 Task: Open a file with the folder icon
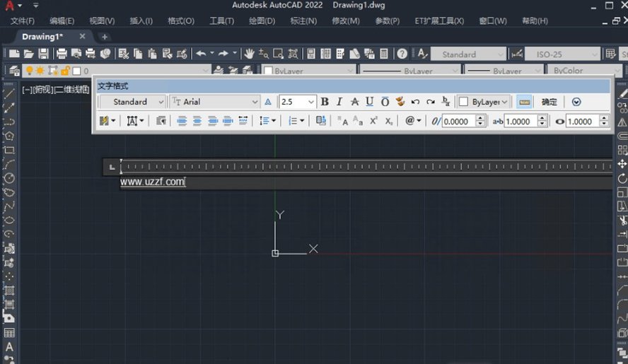click(x=28, y=54)
